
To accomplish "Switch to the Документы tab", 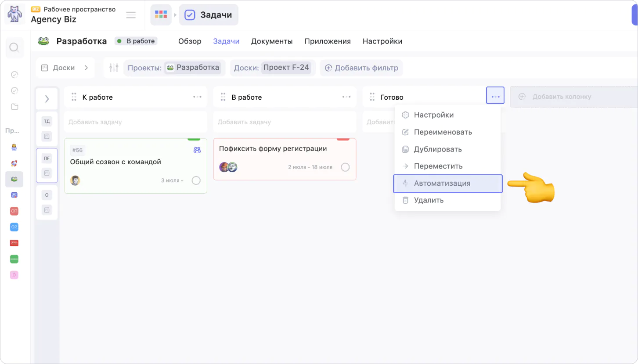I will [271, 41].
